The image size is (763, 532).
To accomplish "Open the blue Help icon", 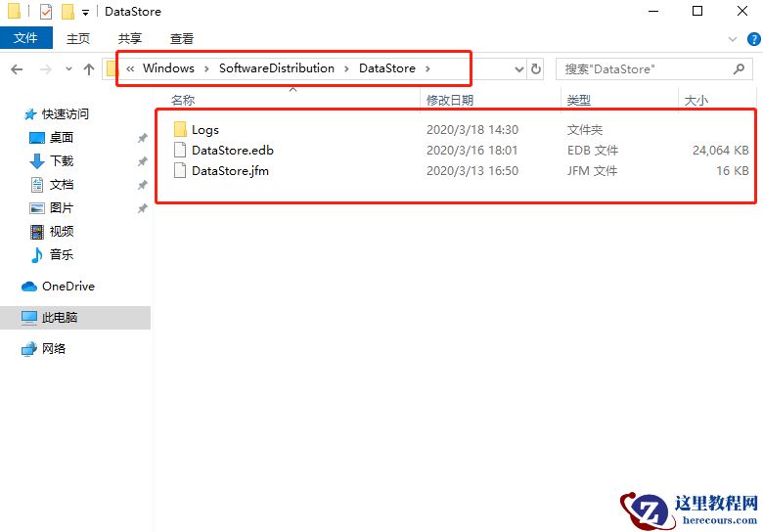I will pyautogui.click(x=753, y=39).
